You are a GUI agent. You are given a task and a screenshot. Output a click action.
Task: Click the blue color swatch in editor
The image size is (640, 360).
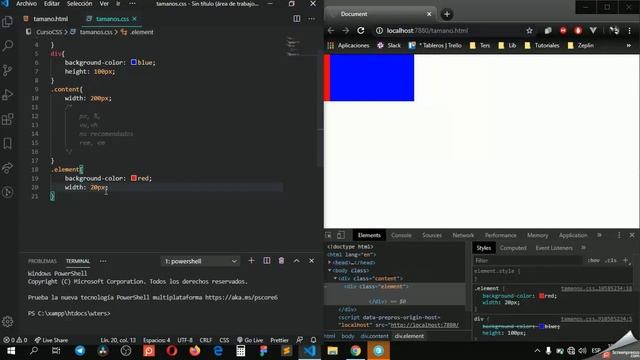point(133,62)
